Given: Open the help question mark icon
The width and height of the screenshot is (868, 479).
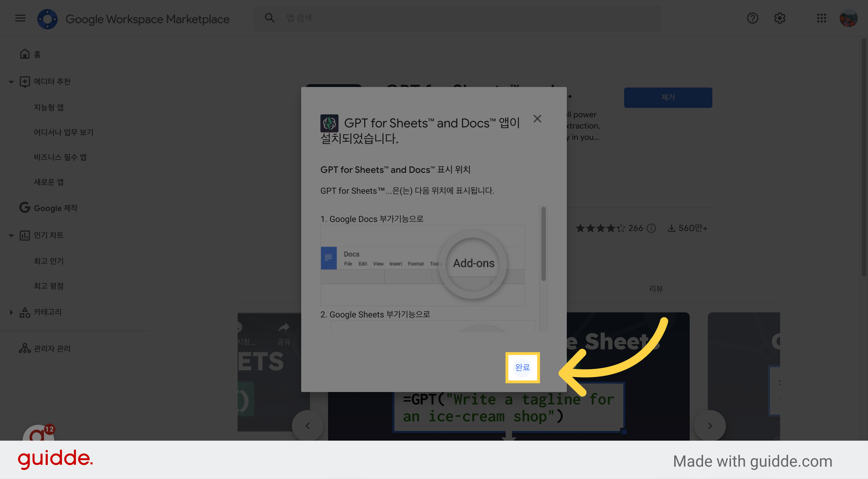Looking at the screenshot, I should [752, 18].
